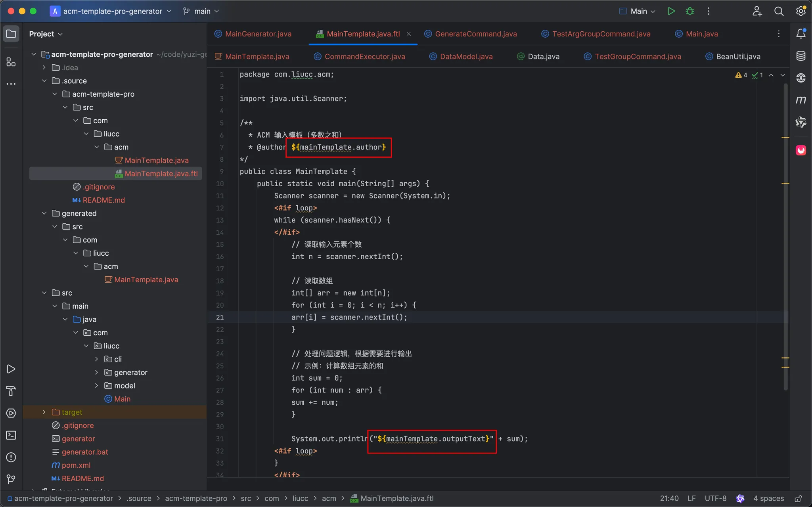Toggle the read-only lock icon
The height and width of the screenshot is (507, 812).
click(798, 498)
